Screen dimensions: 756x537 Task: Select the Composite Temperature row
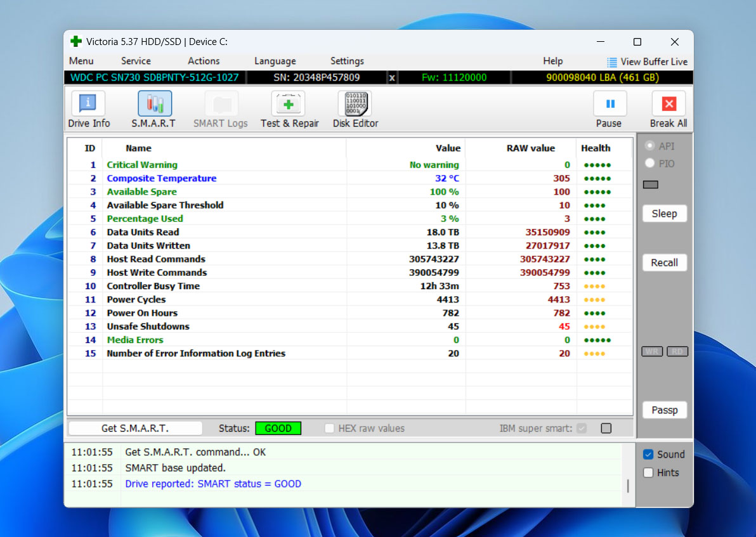click(350, 178)
